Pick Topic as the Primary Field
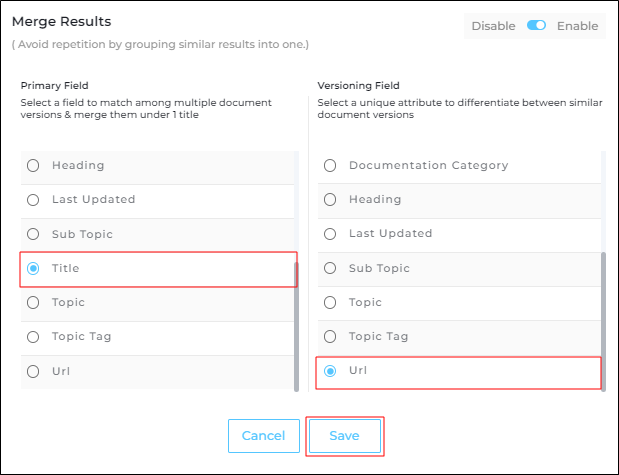Screen dimensions: 619x475 pyautogui.click(x=34, y=303)
